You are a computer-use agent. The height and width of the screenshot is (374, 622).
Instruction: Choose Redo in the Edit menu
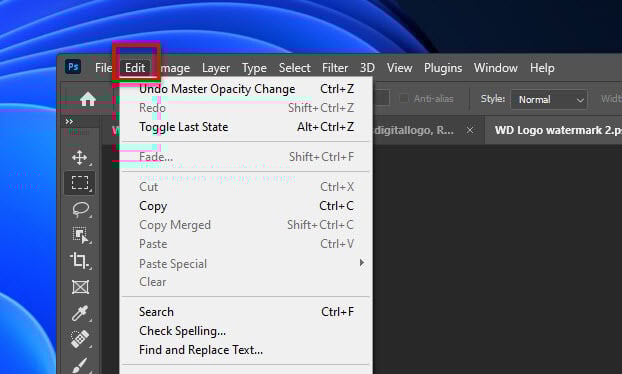pyautogui.click(x=246, y=108)
